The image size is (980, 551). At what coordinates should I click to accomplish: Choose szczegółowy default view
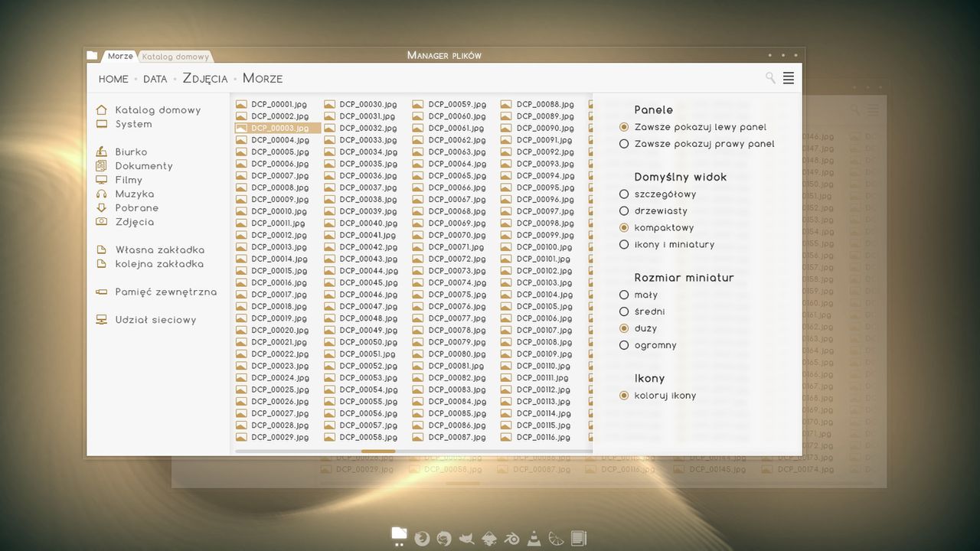click(658, 194)
